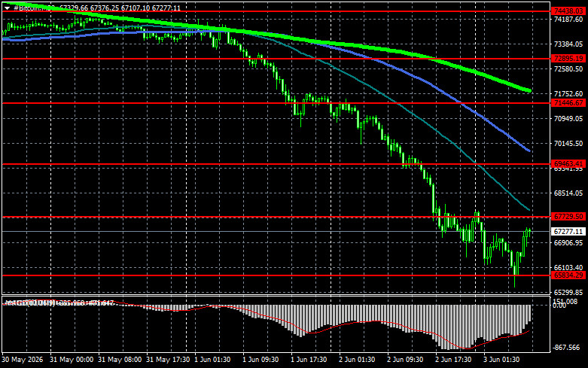Viewport: 588px width, 368px height.
Task: Select the teal moving average line
Action: pyautogui.click(x=375, y=90)
